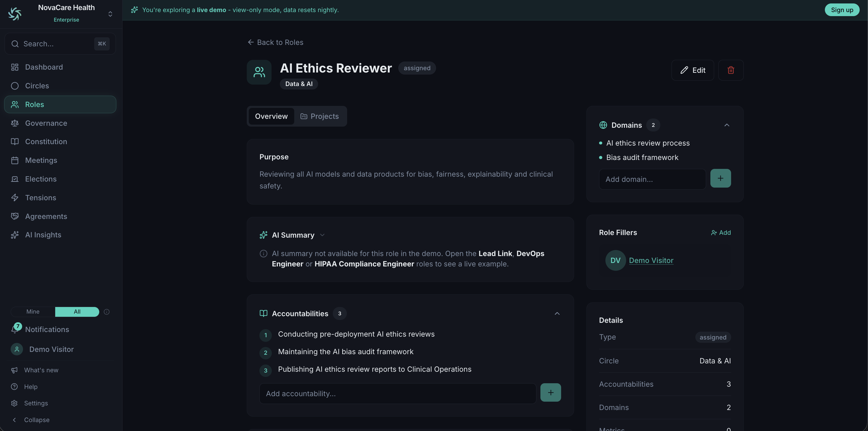Select accountability 'Conducting pre-deployment AI ethics reviews'
The height and width of the screenshot is (431, 868).
tap(356, 334)
